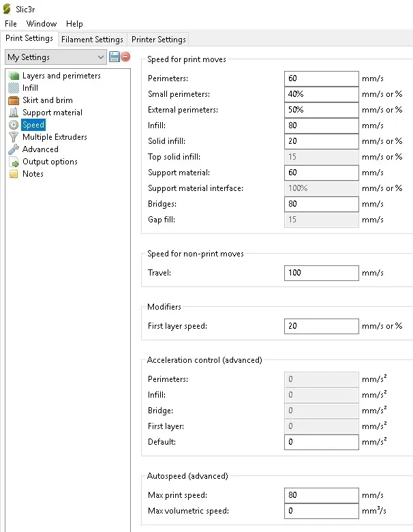Click the Infill hatched pattern icon

14,88
